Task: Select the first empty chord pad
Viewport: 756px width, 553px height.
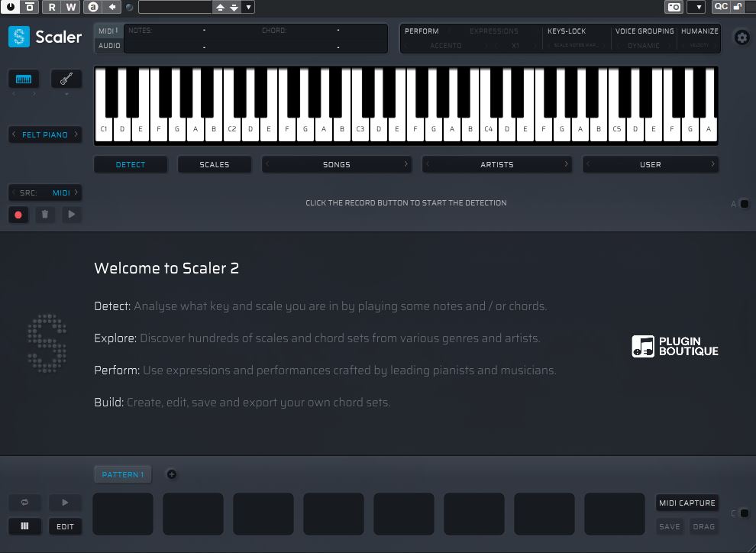Action: (123, 514)
